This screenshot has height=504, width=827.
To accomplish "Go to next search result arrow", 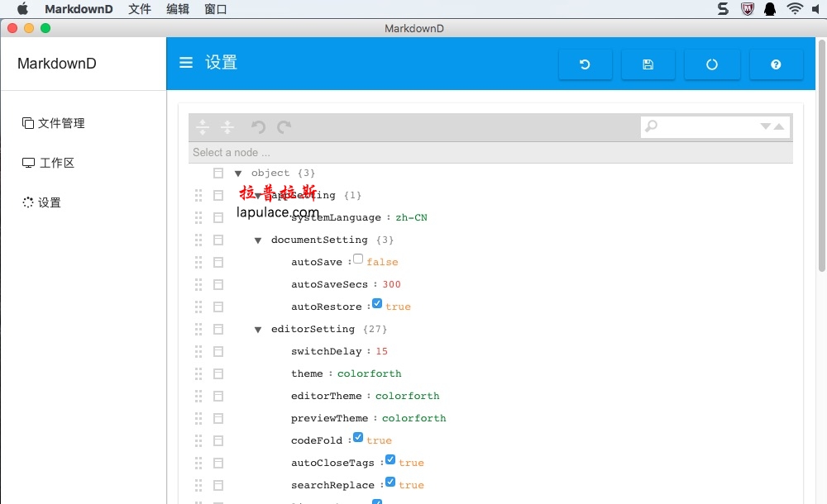I will click(x=765, y=126).
